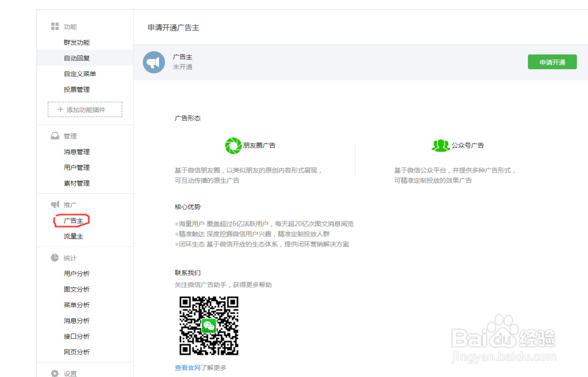
Task: Click the 联系我们 section heading
Action: point(188,272)
